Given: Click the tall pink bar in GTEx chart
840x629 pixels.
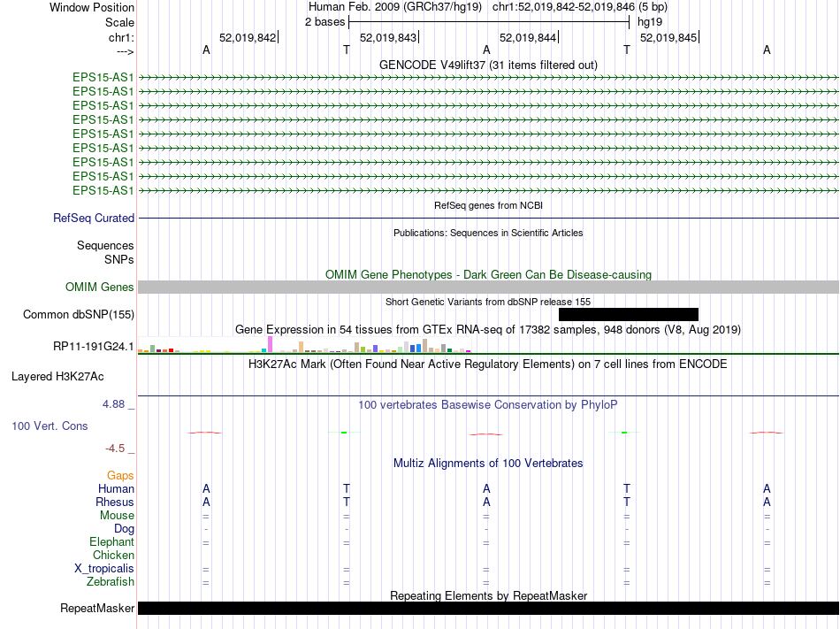Looking at the screenshot, I should pyautogui.click(x=270, y=344).
